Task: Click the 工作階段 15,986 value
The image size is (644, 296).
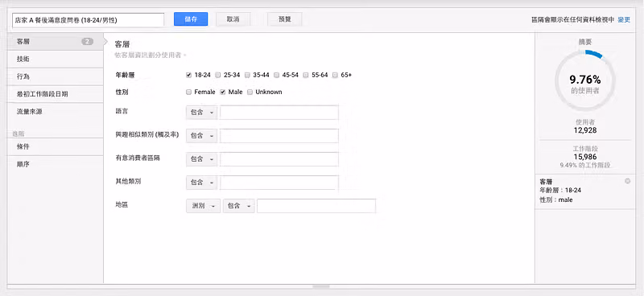Action: coord(585,157)
